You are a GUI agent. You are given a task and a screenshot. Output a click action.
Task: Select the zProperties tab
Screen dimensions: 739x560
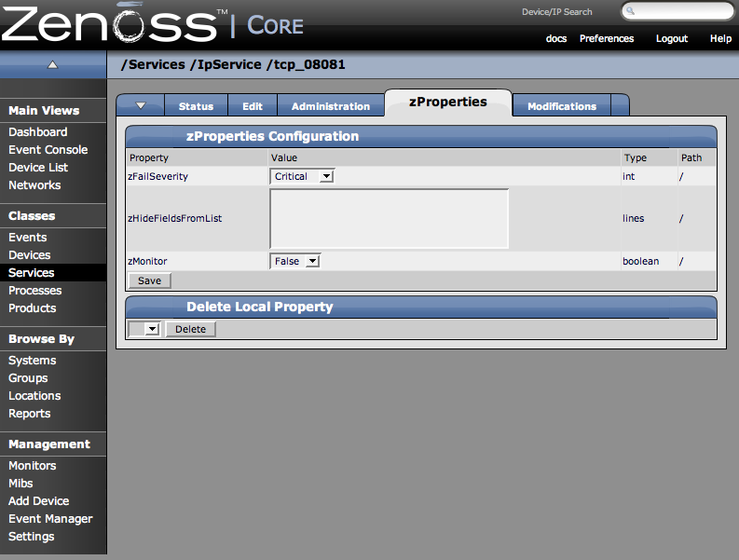(448, 102)
